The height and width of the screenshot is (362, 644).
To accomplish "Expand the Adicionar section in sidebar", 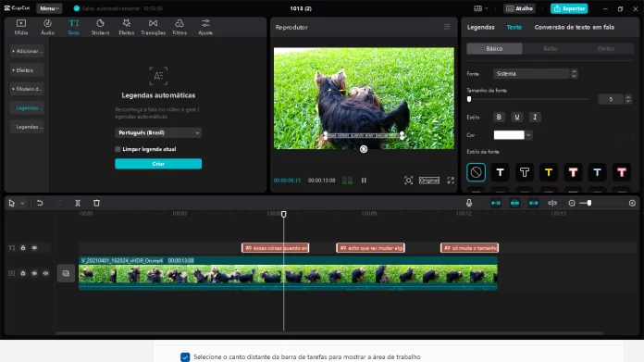I will click(27, 51).
